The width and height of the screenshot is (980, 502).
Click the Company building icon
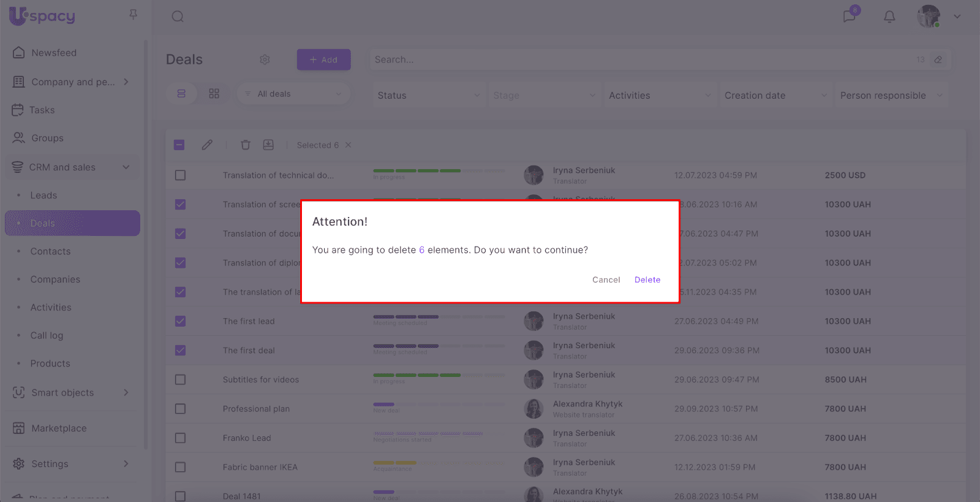[19, 82]
